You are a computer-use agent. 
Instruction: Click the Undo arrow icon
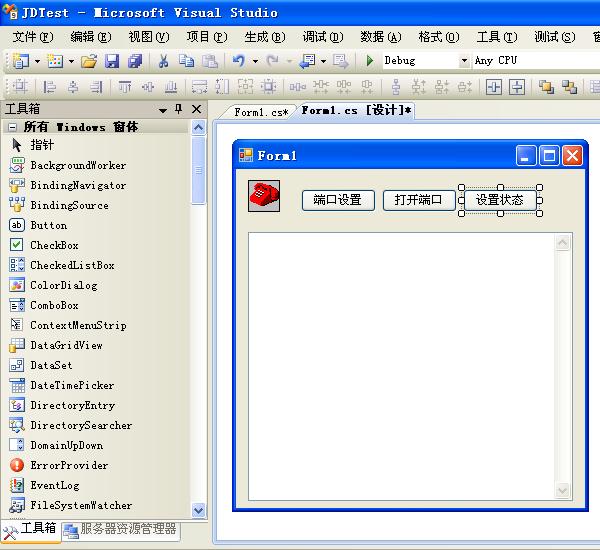[238, 61]
